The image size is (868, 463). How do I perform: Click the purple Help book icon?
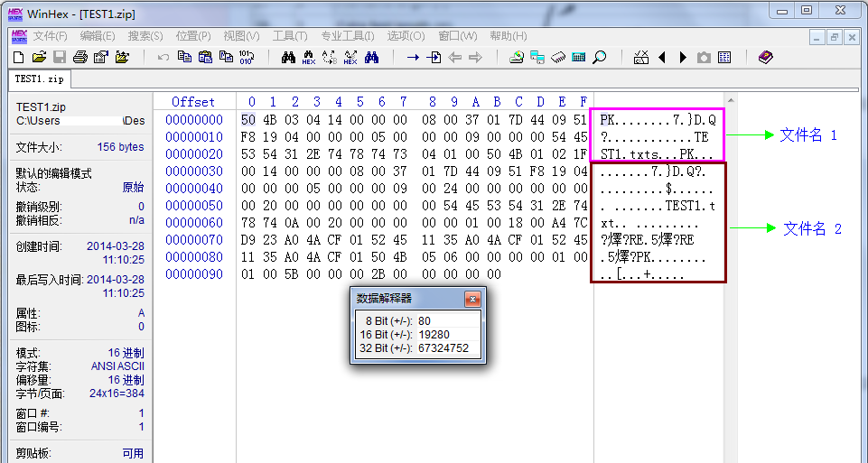point(766,57)
